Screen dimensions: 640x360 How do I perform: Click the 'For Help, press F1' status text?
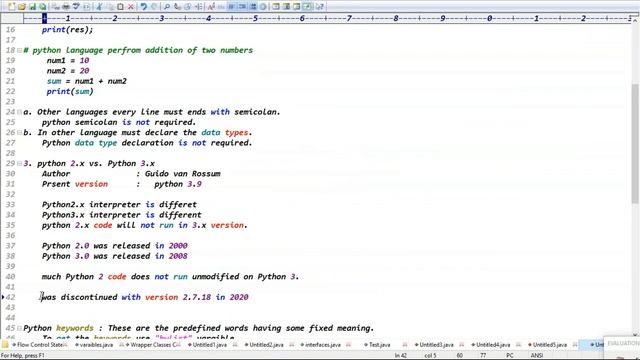click(x=22, y=356)
